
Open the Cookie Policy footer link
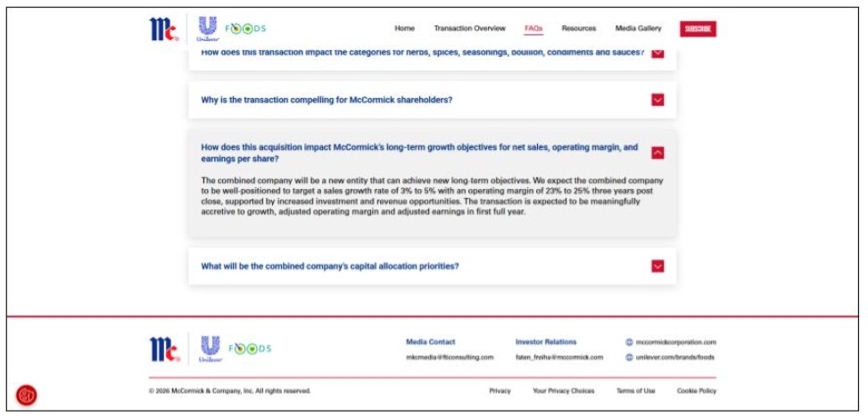pos(696,391)
